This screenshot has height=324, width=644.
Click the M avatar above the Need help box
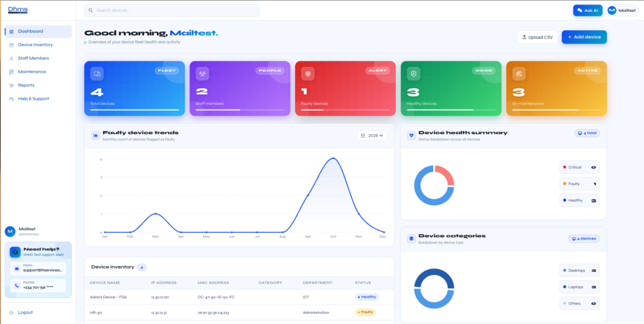click(10, 231)
